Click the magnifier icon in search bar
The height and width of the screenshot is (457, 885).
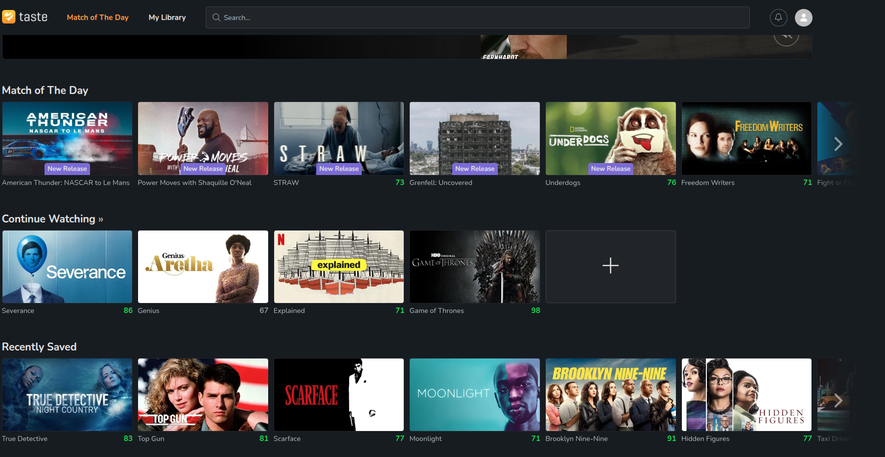pyautogui.click(x=216, y=18)
